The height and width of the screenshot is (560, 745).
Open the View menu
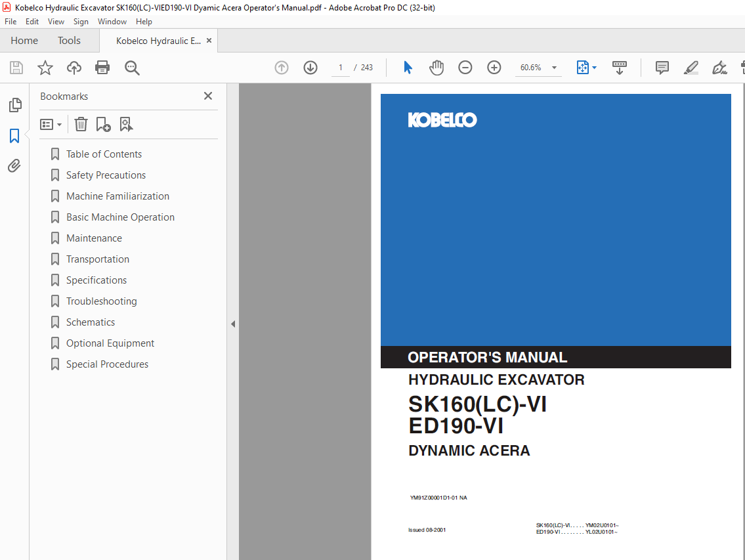(56, 22)
